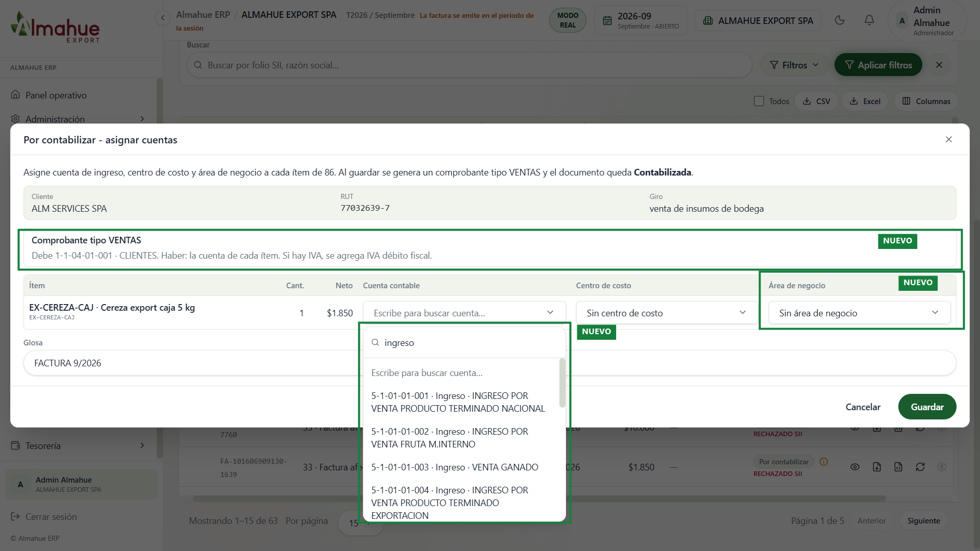Open ALMAHUE EXPORT SPA company selector

(758, 20)
